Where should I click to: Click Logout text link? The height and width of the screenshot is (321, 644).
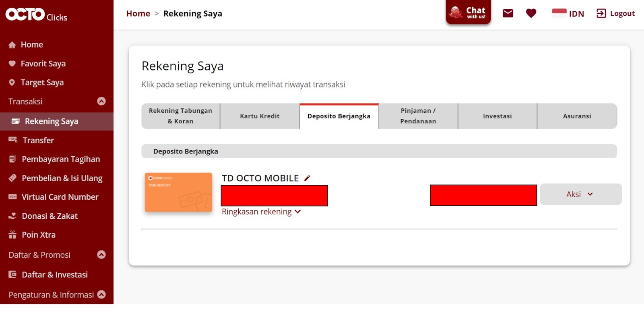point(622,14)
